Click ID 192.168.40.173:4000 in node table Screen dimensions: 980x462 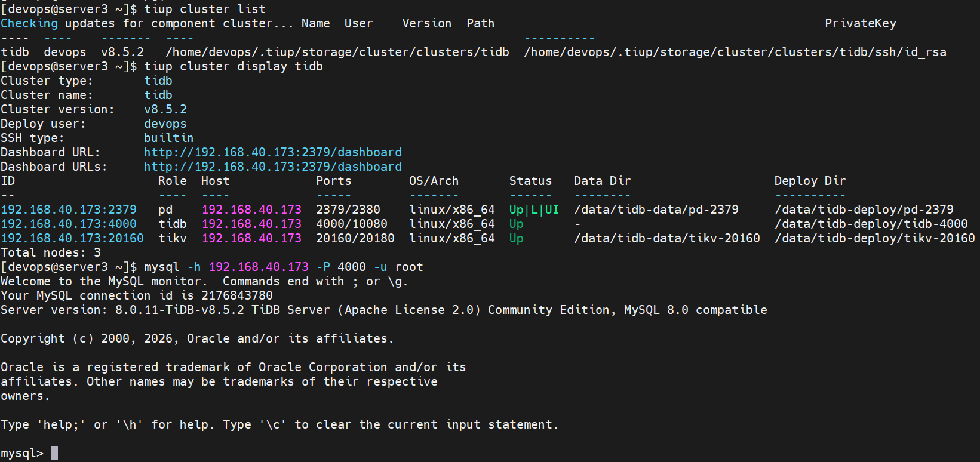(x=69, y=224)
